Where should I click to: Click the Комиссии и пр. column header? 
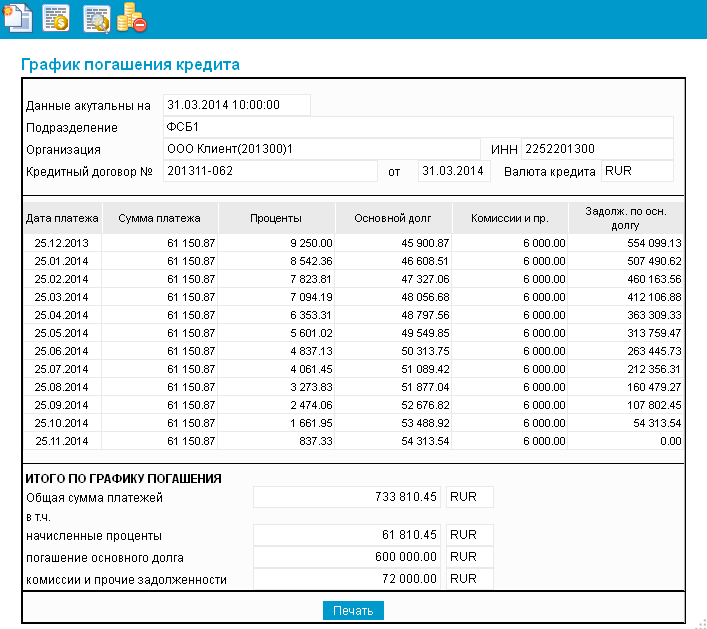click(x=511, y=218)
